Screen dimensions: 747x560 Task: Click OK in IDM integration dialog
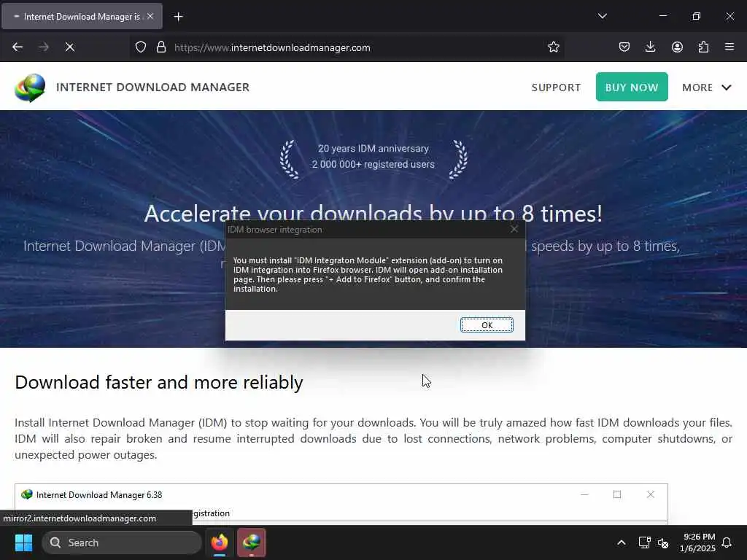(x=487, y=324)
